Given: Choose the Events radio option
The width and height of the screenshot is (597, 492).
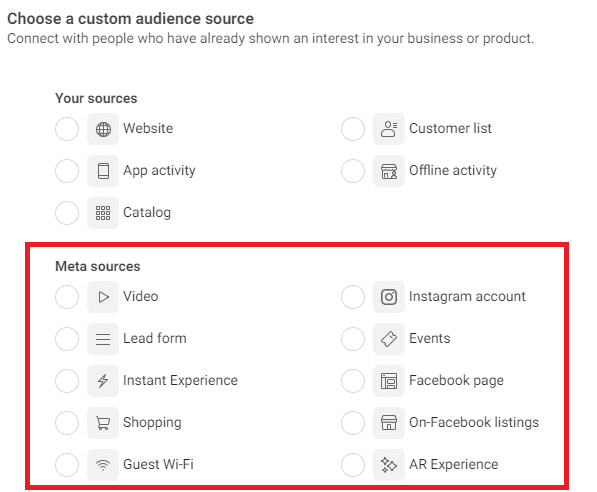Looking at the screenshot, I should coord(353,339).
